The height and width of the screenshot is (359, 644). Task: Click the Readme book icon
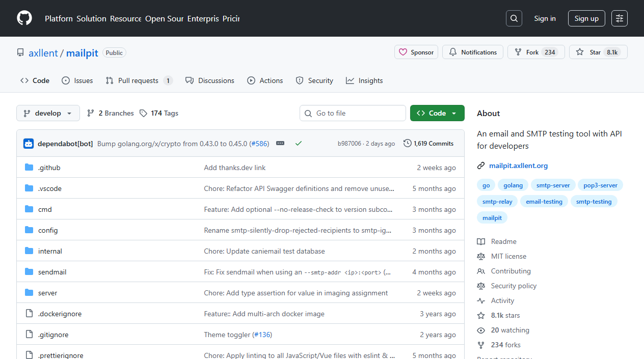481,241
